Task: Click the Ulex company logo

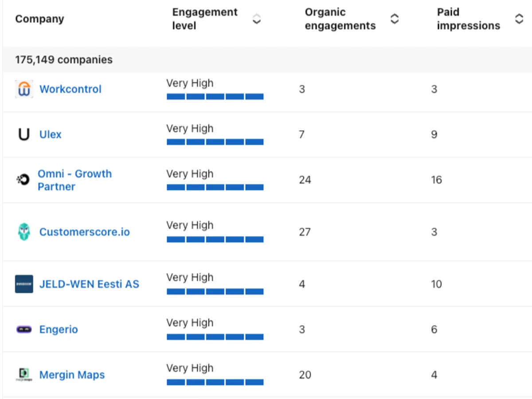Action: (24, 134)
